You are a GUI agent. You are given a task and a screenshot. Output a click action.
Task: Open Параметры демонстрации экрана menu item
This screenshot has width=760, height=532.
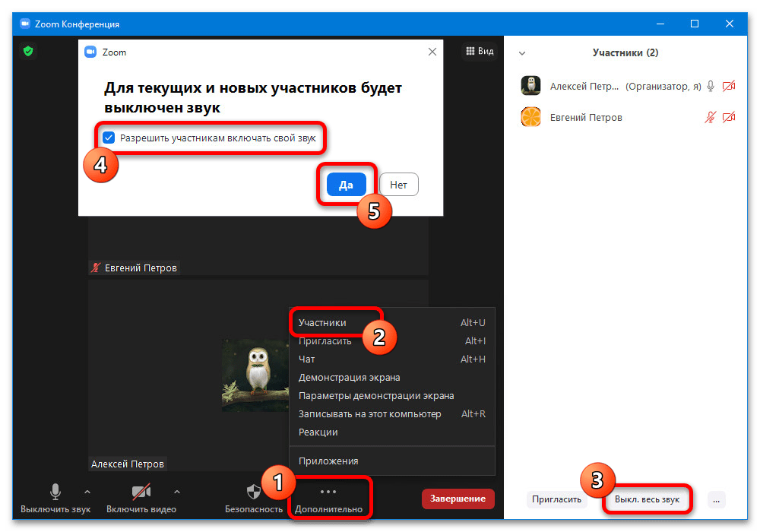pos(391,396)
